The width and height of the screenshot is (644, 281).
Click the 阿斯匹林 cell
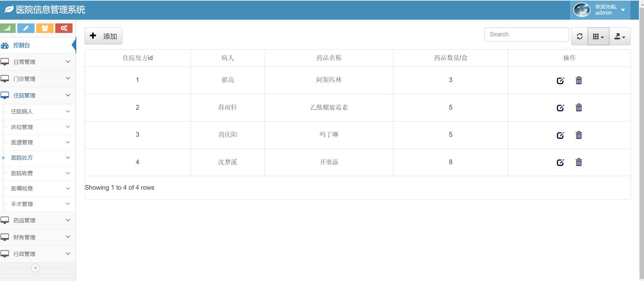[x=329, y=80]
